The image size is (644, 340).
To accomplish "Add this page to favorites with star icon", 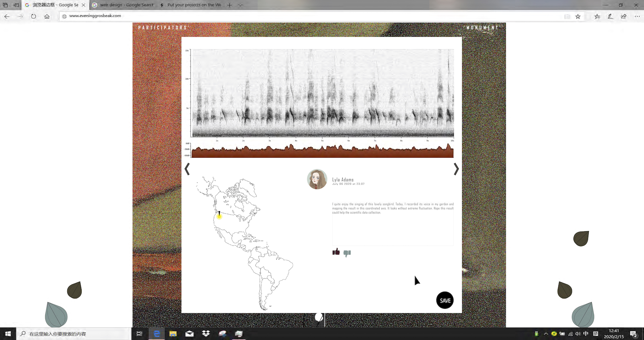I will 578,16.
